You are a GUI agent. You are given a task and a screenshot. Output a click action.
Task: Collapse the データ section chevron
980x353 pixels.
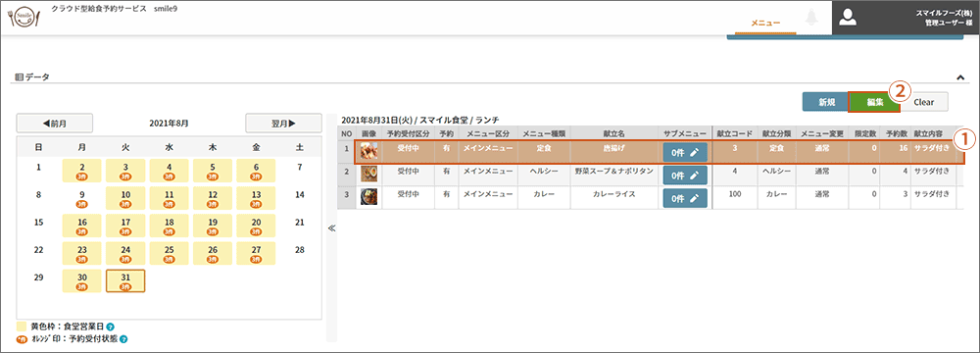click(960, 77)
